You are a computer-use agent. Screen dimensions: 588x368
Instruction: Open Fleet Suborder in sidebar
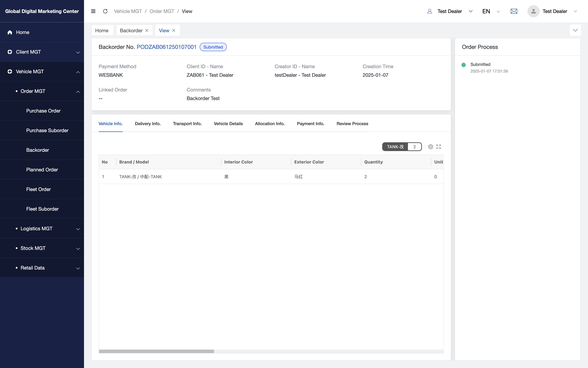42,209
